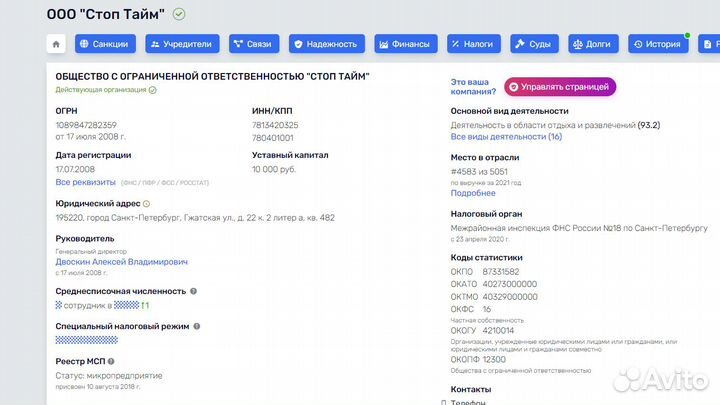Open the Надежность tab
The image size is (720, 405).
point(326,44)
